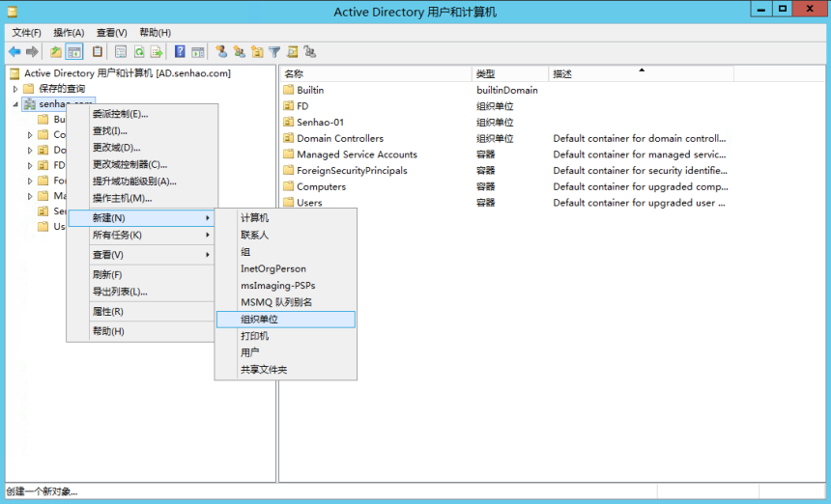Collapse the senhao.com domain node
Image resolution: width=831 pixels, height=504 pixels.
click(15, 104)
